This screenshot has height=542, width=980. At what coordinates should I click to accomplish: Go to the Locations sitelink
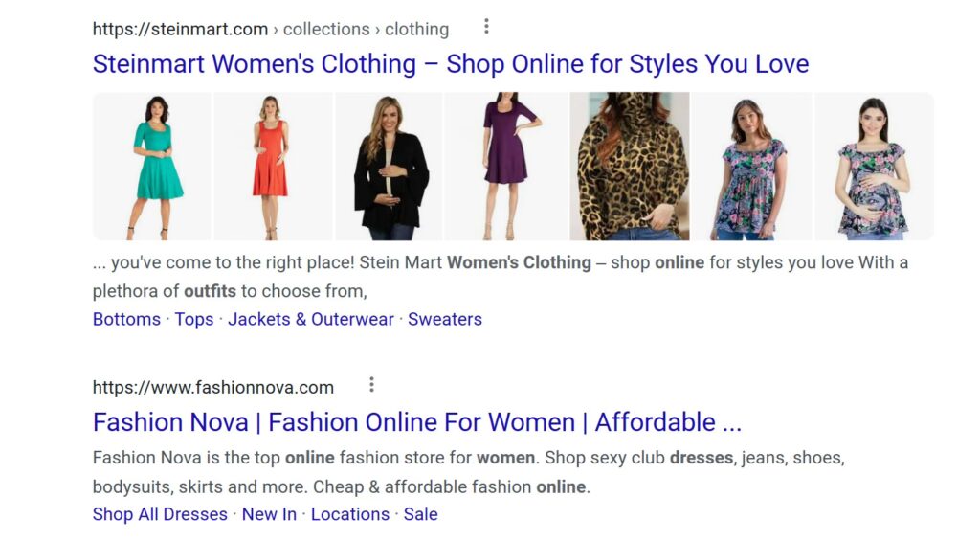[x=350, y=514]
